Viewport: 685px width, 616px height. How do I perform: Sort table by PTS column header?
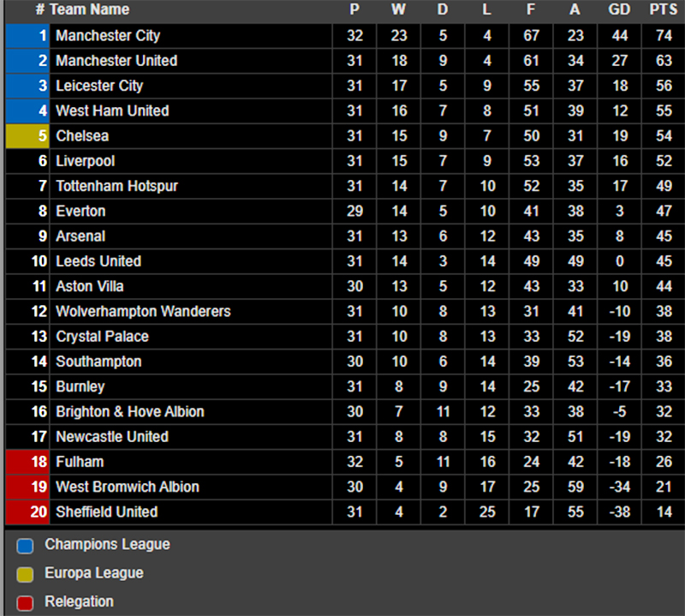659,9
